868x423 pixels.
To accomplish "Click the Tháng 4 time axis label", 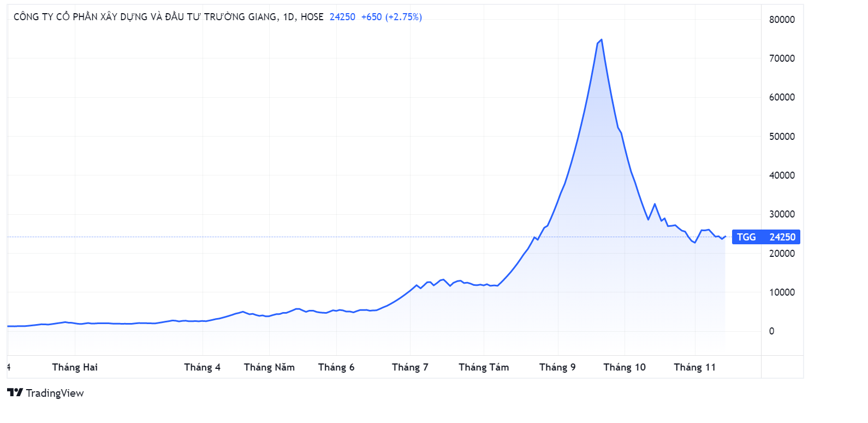I will pyautogui.click(x=202, y=367).
